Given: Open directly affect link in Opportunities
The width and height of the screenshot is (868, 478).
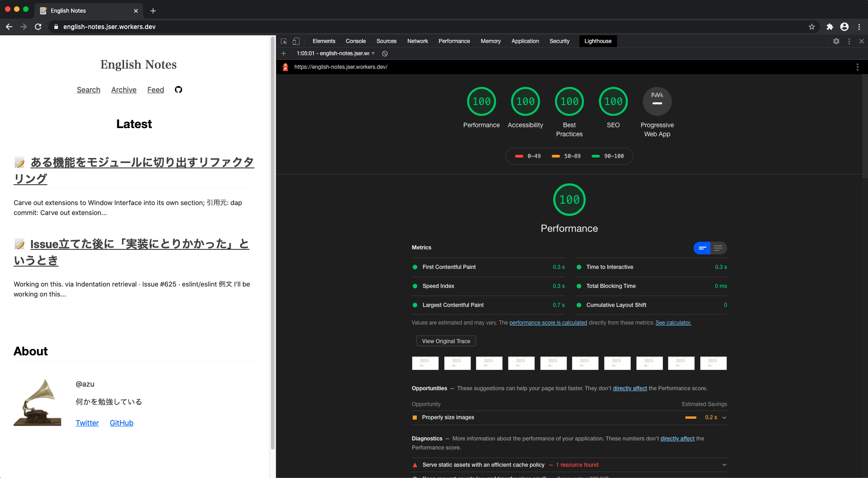Looking at the screenshot, I should point(630,388).
